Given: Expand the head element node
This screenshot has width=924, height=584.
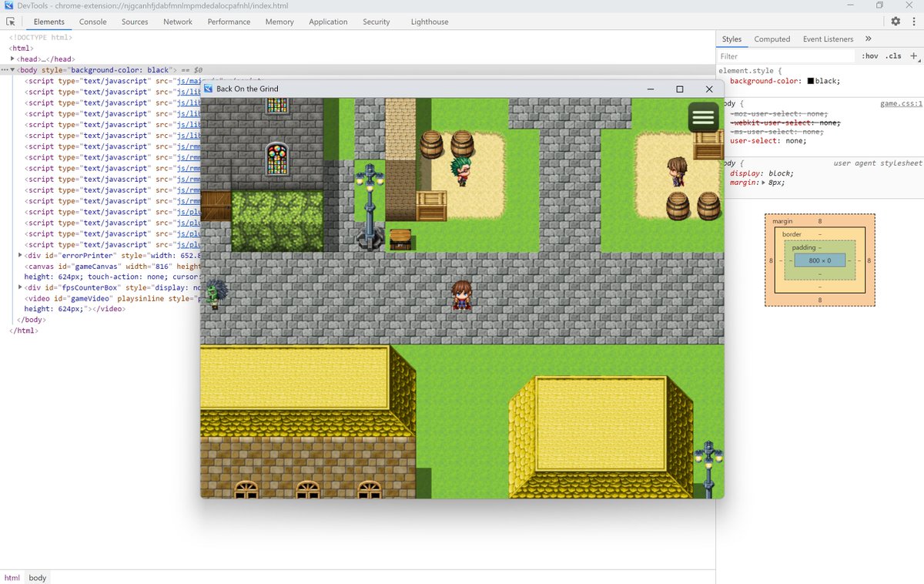Looking at the screenshot, I should [12, 59].
